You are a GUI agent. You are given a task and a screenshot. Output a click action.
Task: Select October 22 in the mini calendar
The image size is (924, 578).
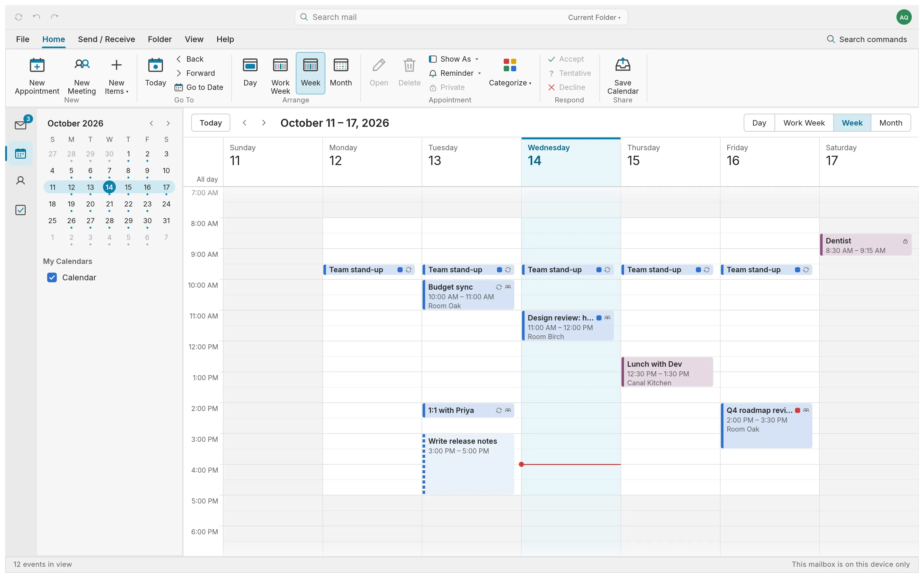pos(128,204)
